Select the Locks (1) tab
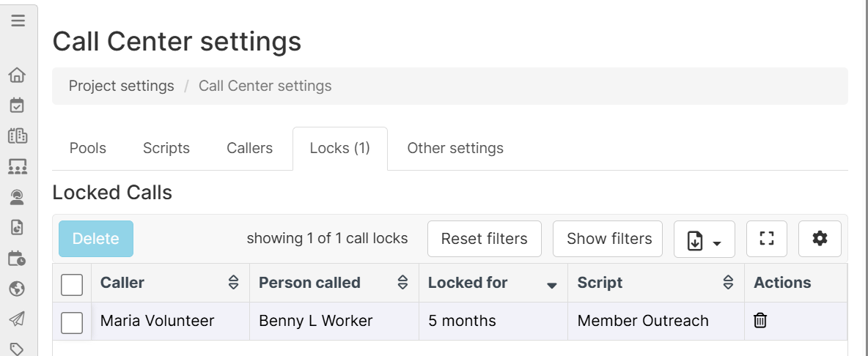Screen dimensions: 868x356 coord(340,148)
